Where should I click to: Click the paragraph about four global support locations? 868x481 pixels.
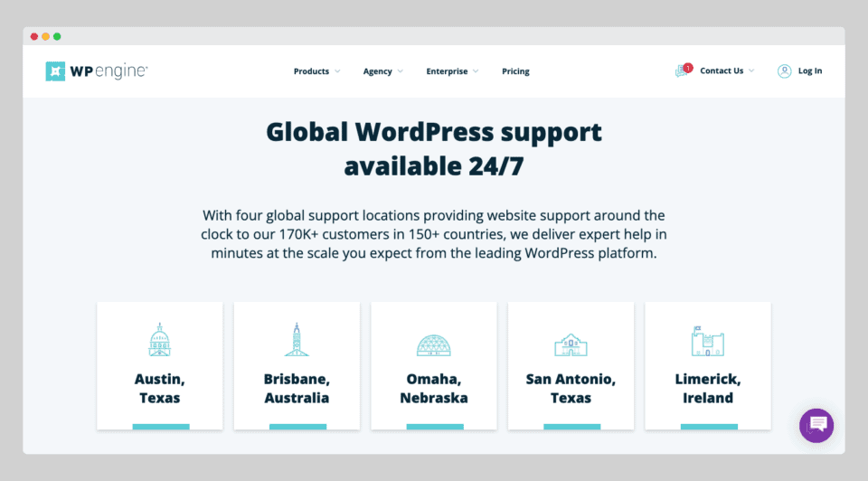(x=434, y=234)
